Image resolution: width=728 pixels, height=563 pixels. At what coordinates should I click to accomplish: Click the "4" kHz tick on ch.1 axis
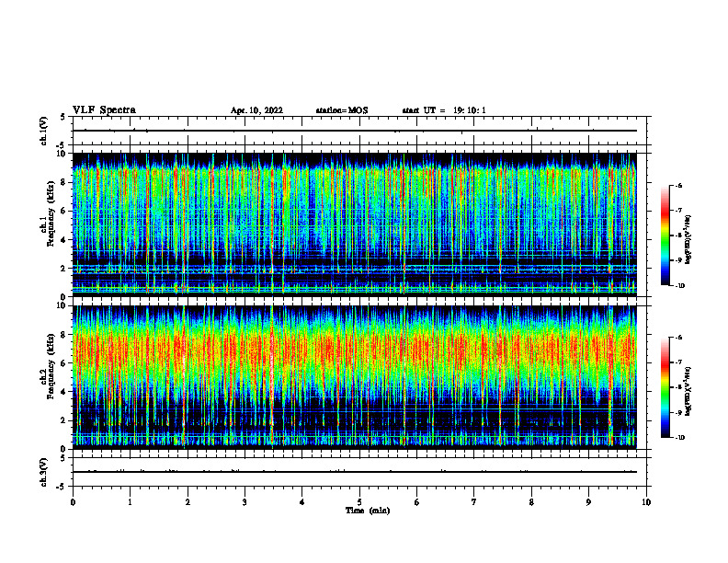64,240
